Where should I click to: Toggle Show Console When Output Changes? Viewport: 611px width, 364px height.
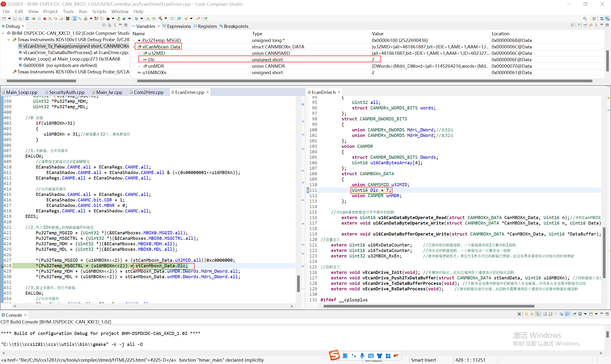click(x=567, y=314)
